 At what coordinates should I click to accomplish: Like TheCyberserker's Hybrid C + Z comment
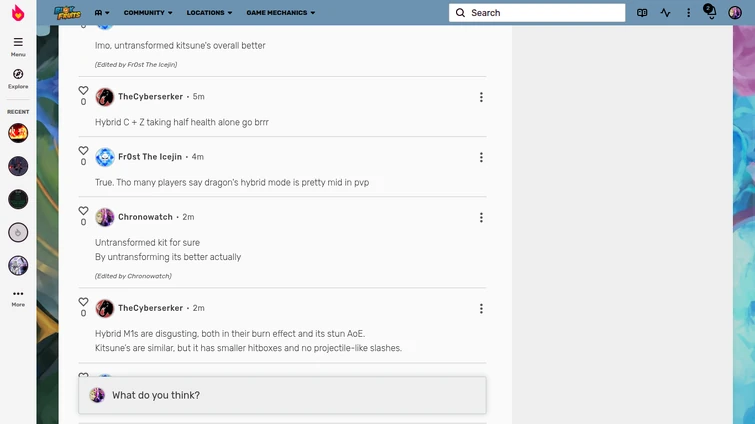click(84, 91)
